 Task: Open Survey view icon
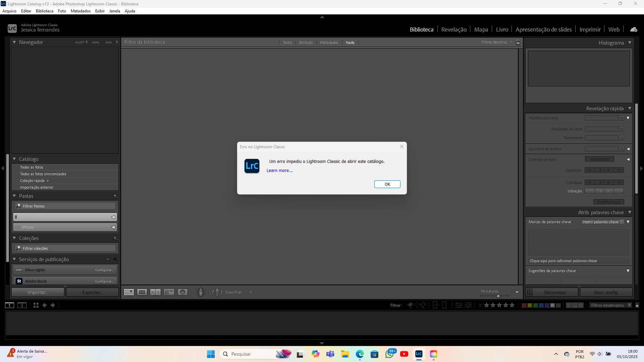[169, 292]
